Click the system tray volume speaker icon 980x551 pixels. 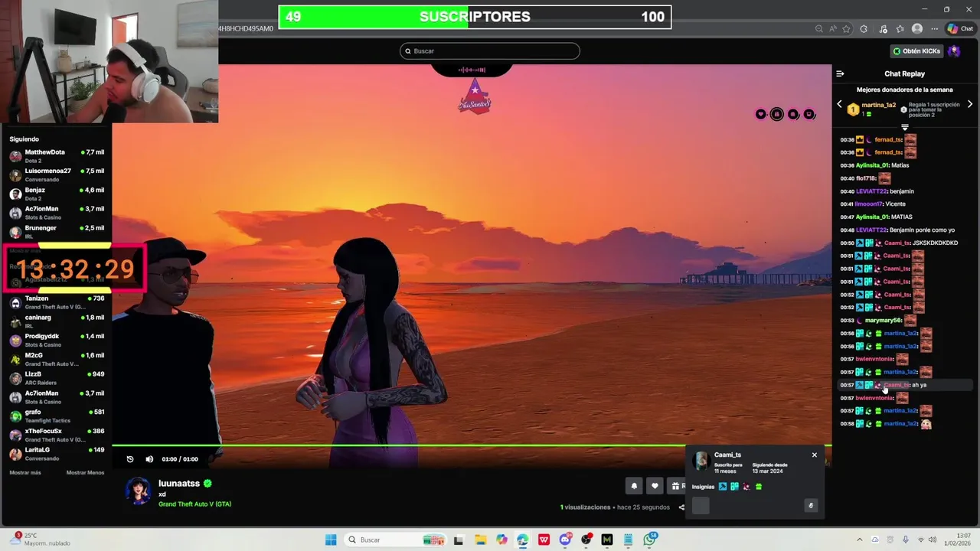click(934, 540)
